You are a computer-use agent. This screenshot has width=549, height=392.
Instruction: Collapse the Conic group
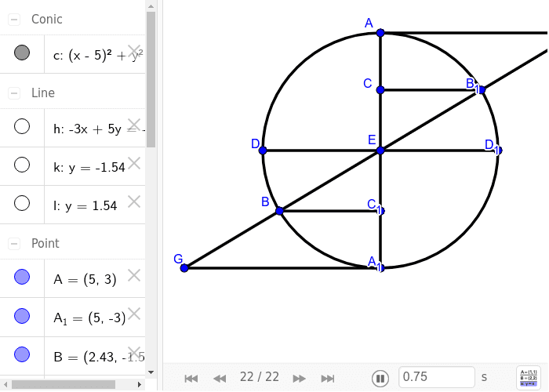(14, 20)
